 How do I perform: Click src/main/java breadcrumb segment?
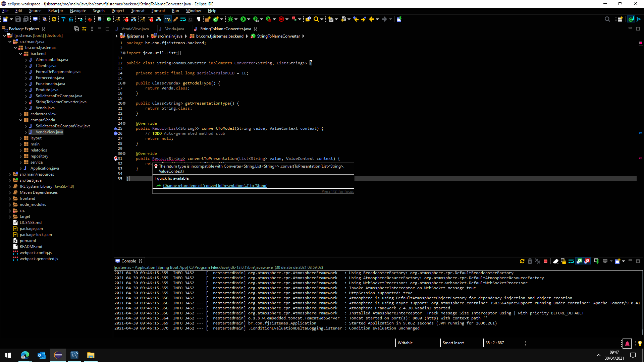point(170,36)
